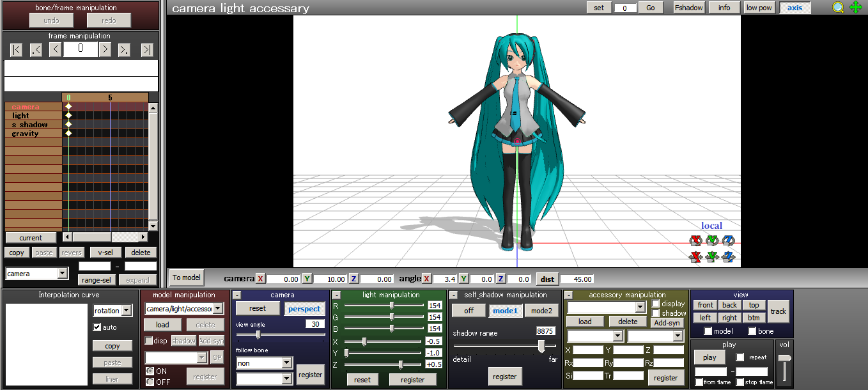Click the local Z rotation icon

click(729, 240)
